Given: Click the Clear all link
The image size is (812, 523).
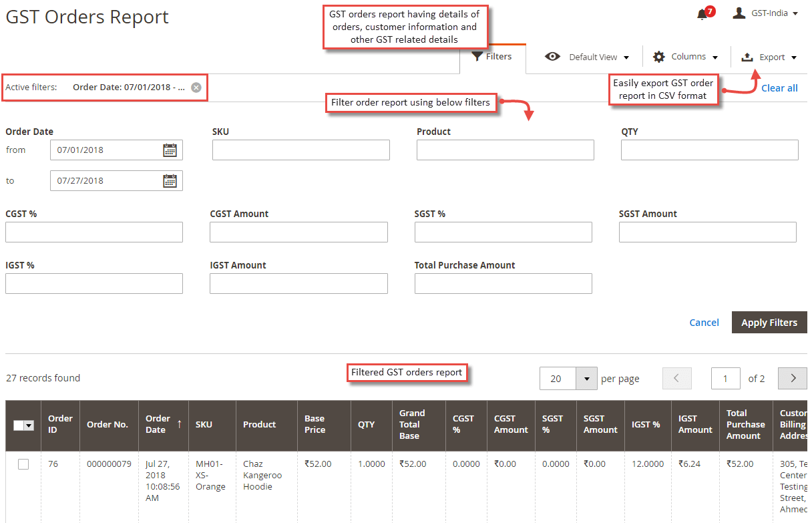Looking at the screenshot, I should click(x=779, y=88).
